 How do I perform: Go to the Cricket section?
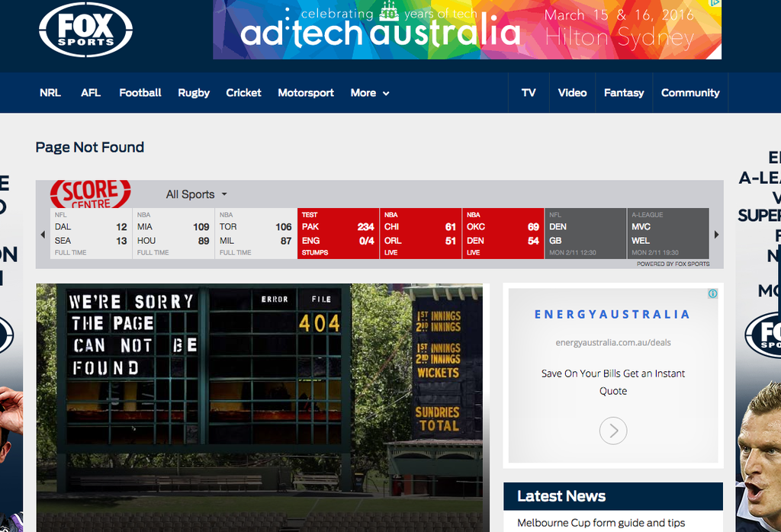click(243, 93)
